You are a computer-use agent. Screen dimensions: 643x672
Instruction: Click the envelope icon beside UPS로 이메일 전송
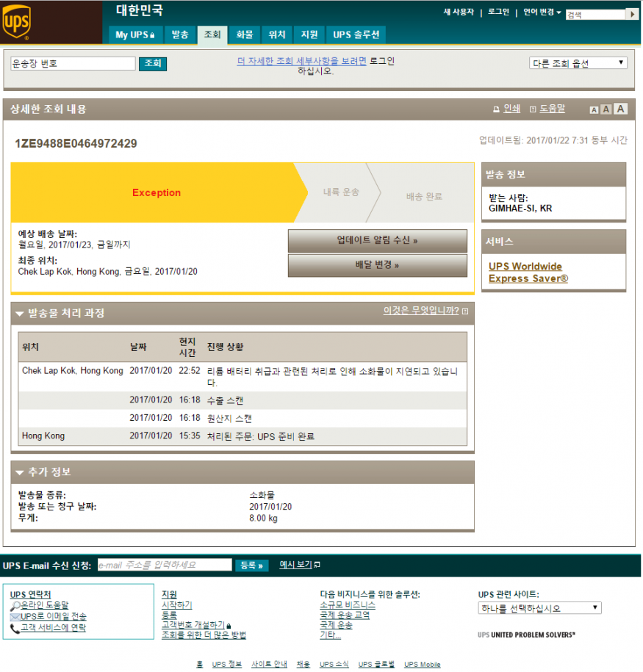[15, 617]
